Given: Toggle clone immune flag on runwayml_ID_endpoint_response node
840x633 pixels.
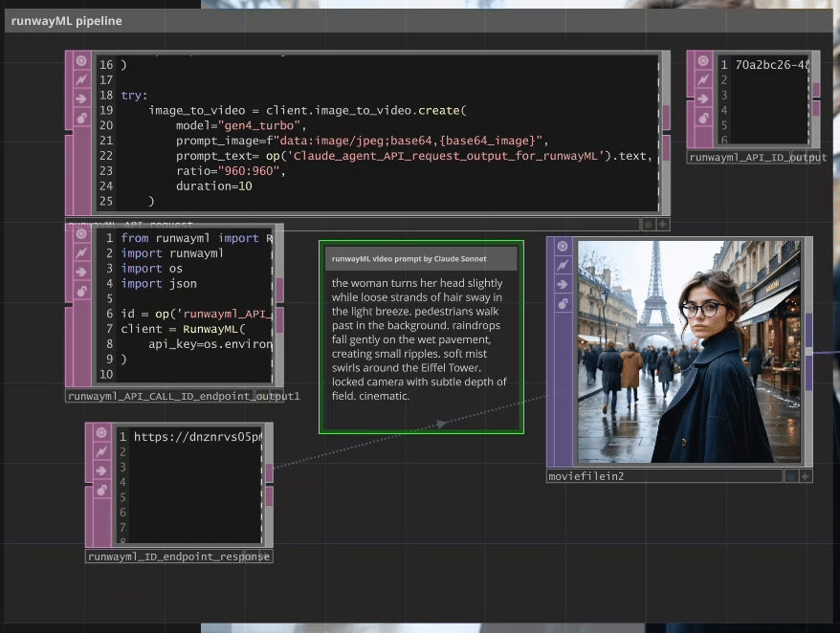Looking at the screenshot, I should point(101,451).
